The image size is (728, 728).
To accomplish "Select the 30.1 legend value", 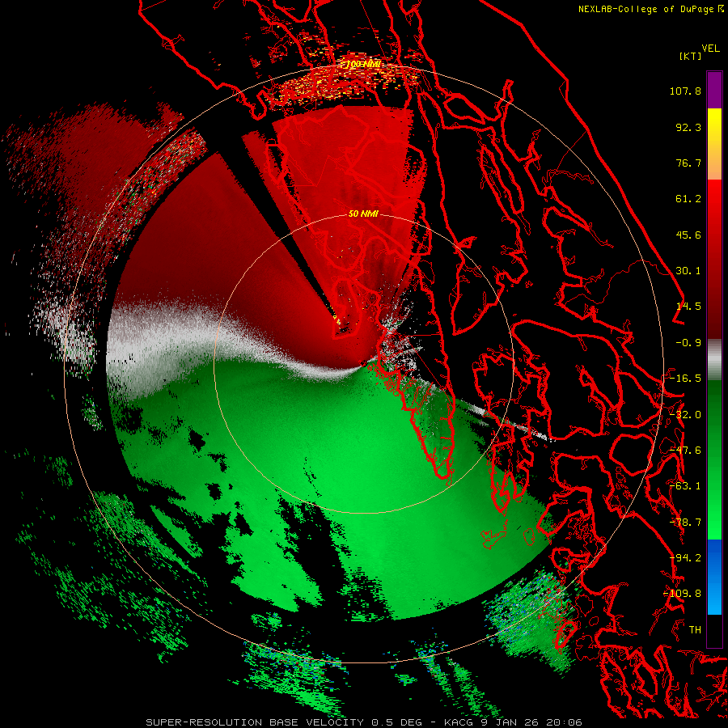I will pyautogui.click(x=688, y=271).
